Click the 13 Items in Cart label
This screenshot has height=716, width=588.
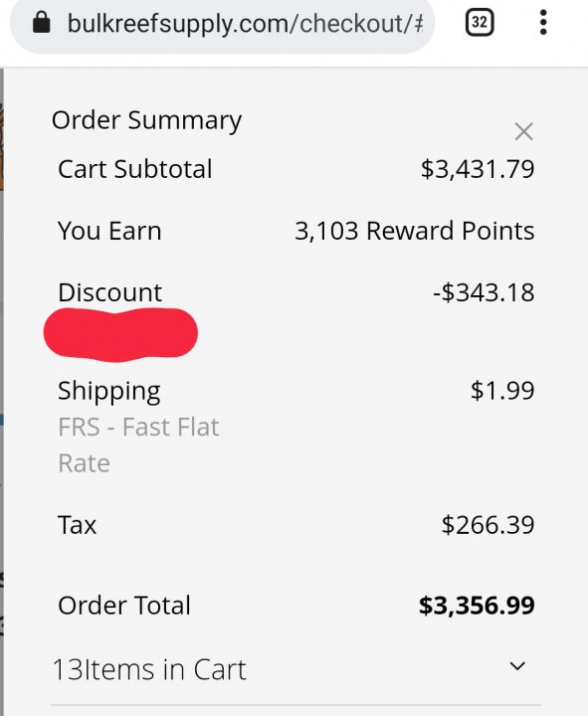pos(149,670)
